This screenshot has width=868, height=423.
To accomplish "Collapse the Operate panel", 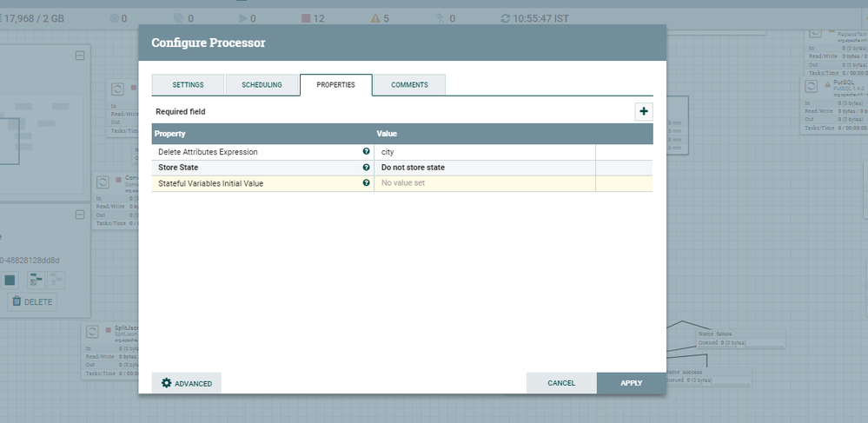I will coord(80,215).
